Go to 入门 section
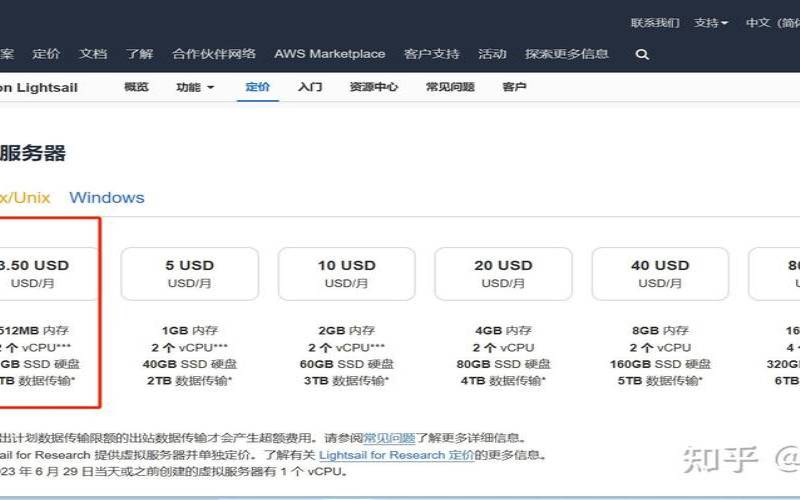The width and height of the screenshot is (800, 500). (310, 88)
